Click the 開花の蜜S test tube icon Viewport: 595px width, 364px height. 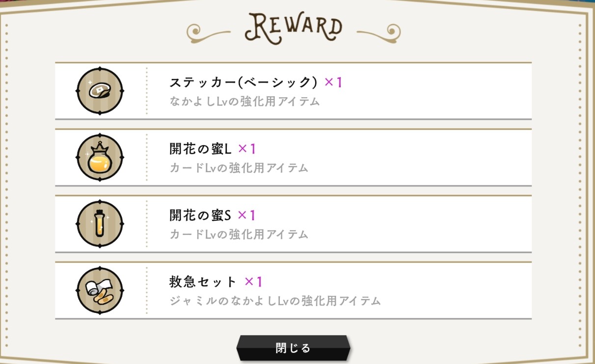[x=100, y=224]
